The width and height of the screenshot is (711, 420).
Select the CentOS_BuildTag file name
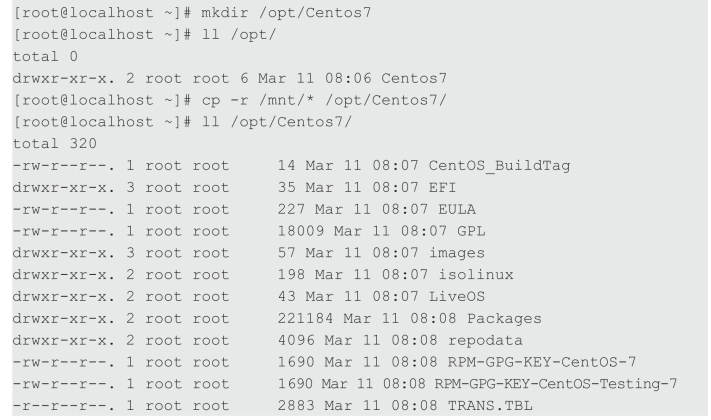(499, 166)
